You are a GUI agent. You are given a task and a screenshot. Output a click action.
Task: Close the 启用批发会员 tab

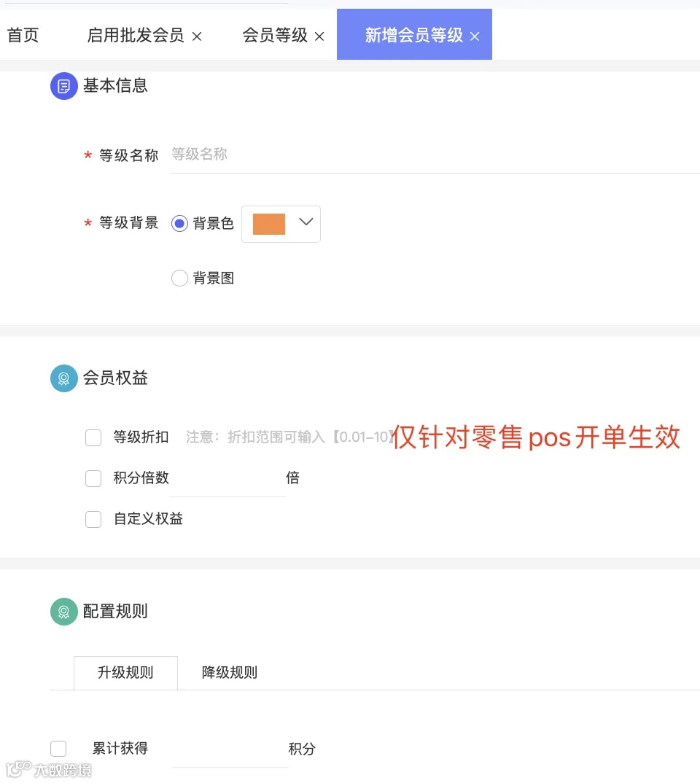(x=197, y=36)
